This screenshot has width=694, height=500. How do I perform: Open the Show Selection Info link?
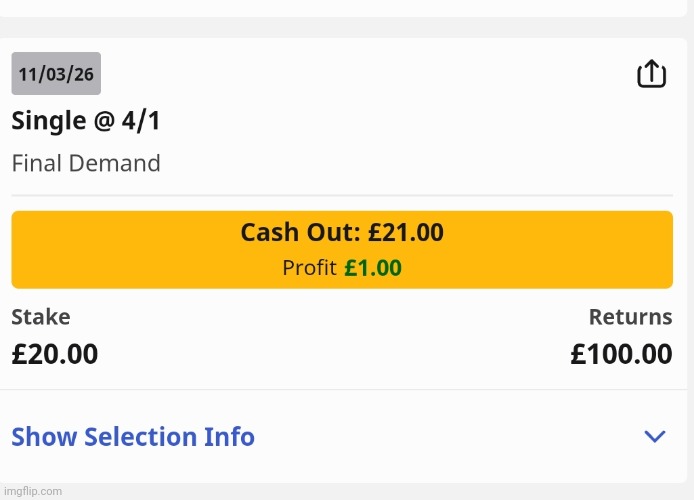click(x=133, y=437)
